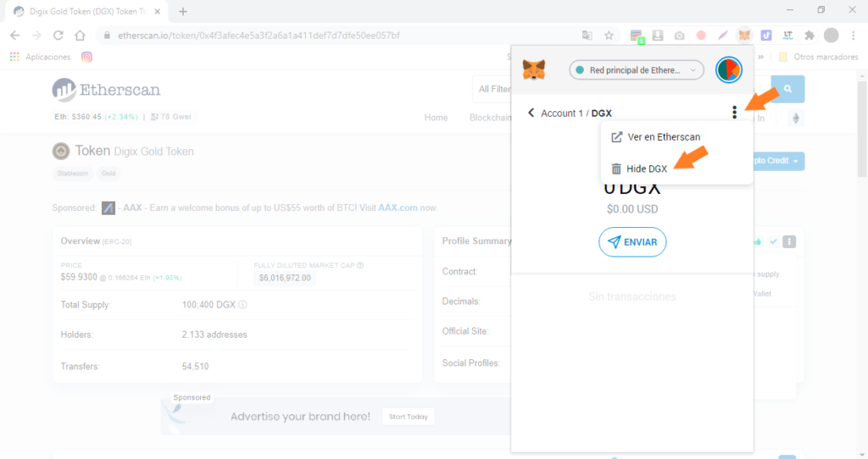Click the address bar URL

pyautogui.click(x=259, y=36)
